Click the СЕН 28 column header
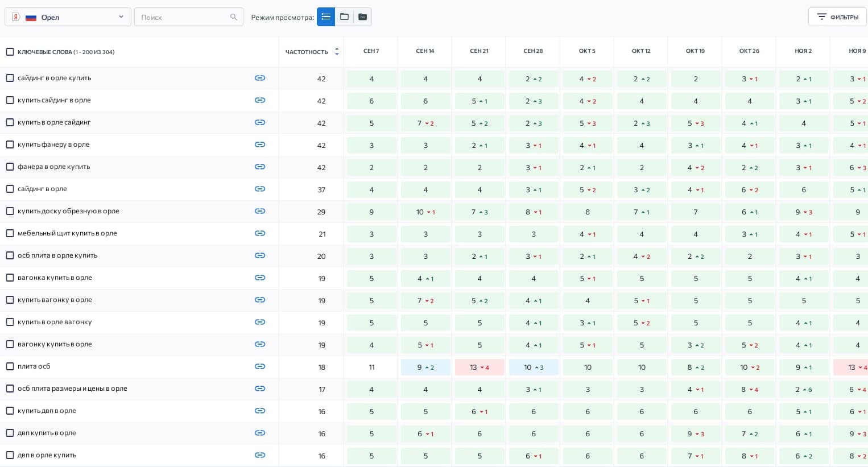This screenshot has width=868, height=467. (x=533, y=51)
